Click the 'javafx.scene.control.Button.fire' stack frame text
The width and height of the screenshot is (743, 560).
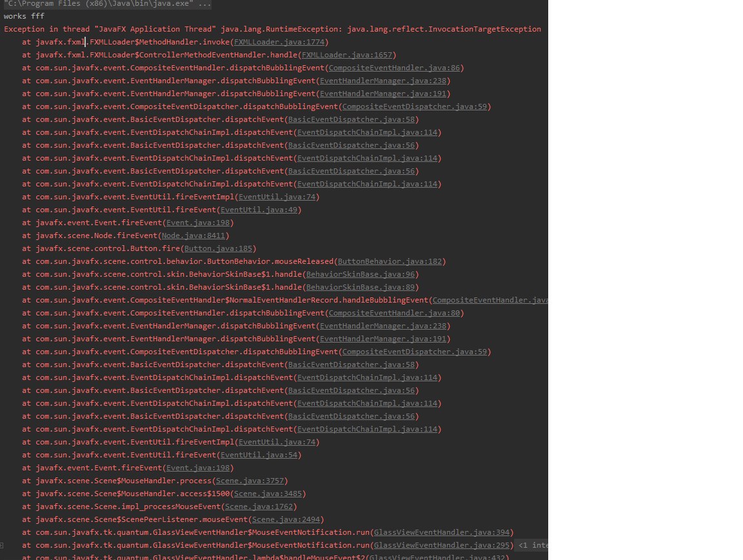[x=108, y=248]
